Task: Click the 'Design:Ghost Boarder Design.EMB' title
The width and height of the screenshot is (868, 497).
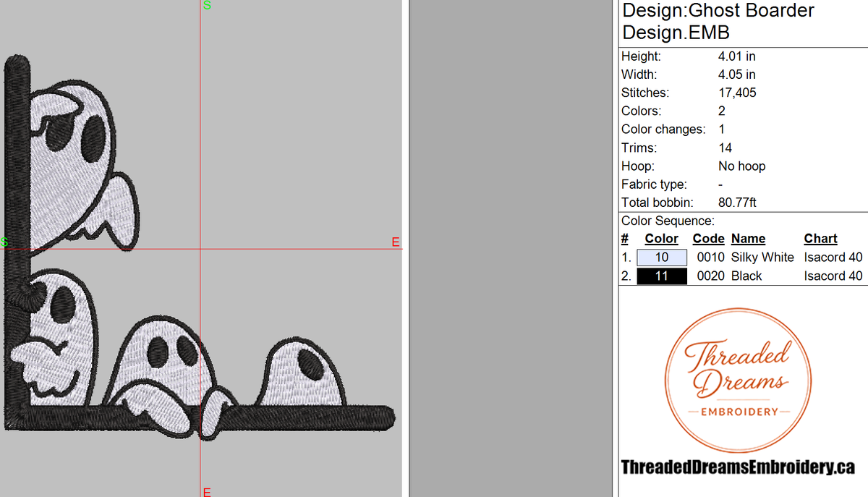Action: click(718, 22)
